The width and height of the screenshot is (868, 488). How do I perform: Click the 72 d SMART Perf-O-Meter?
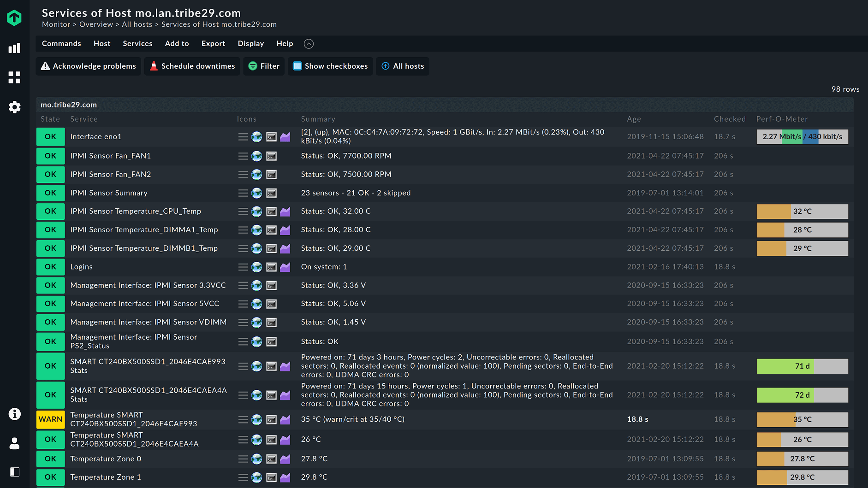coord(803,395)
